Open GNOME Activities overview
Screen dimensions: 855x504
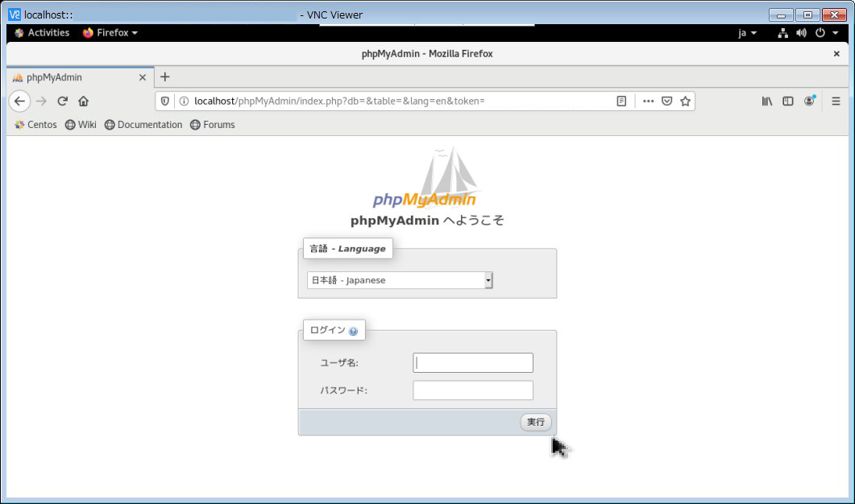coord(42,33)
